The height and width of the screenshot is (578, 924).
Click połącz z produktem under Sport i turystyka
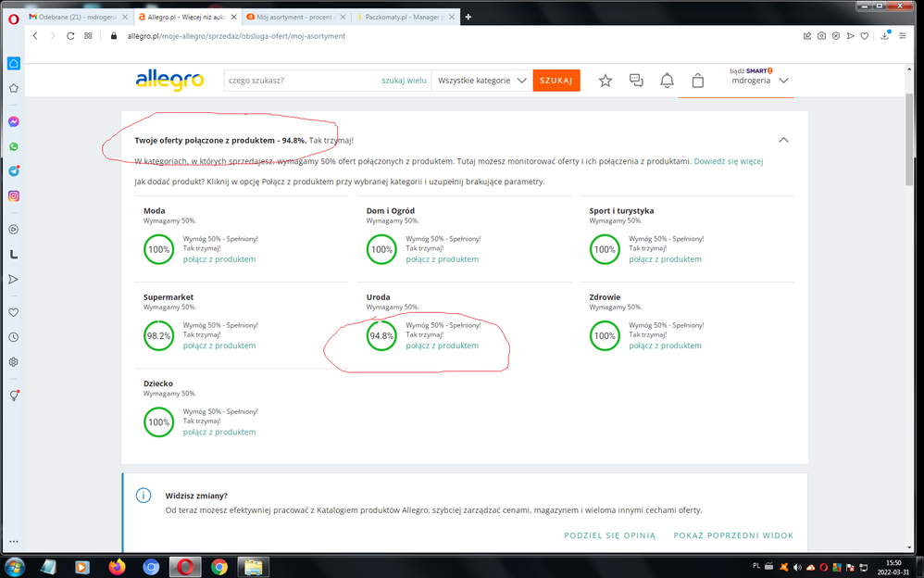click(665, 259)
